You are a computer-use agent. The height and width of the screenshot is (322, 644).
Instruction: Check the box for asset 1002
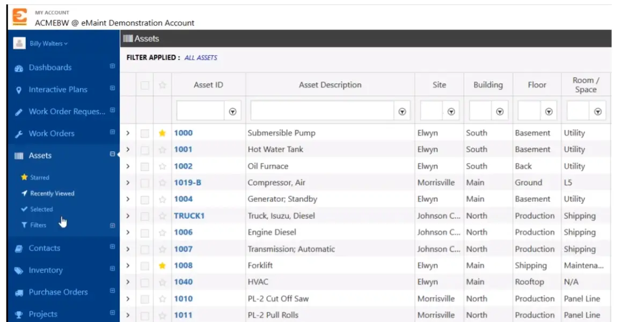click(144, 166)
